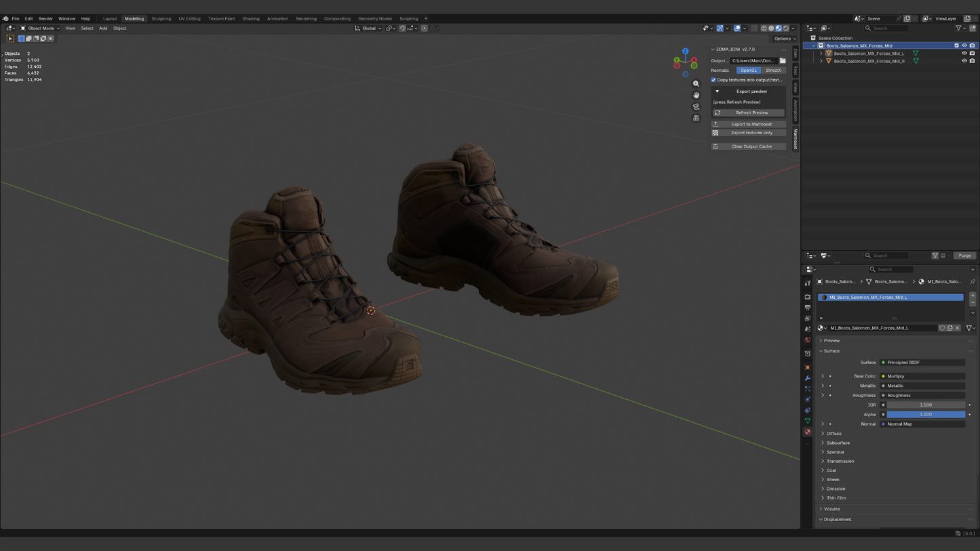Select wireframe viewport shading mode
This screenshot has width=980, height=551.
[x=764, y=28]
